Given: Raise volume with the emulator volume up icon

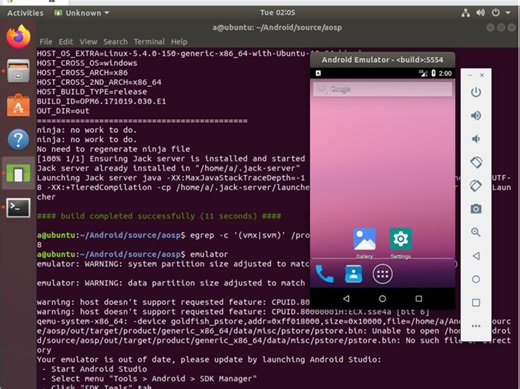Looking at the screenshot, I should 476,116.
